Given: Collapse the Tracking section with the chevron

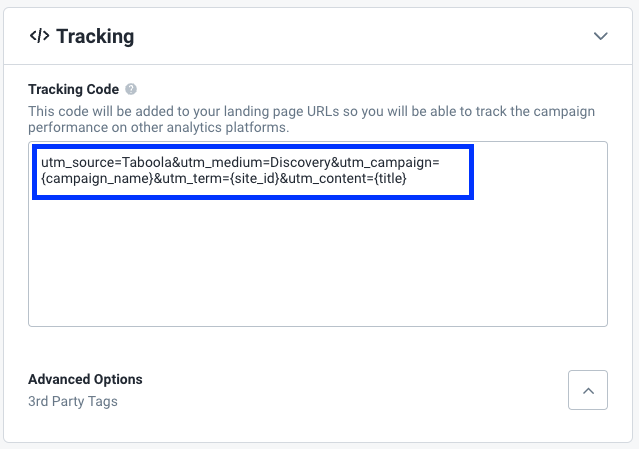Looking at the screenshot, I should pyautogui.click(x=600, y=36).
